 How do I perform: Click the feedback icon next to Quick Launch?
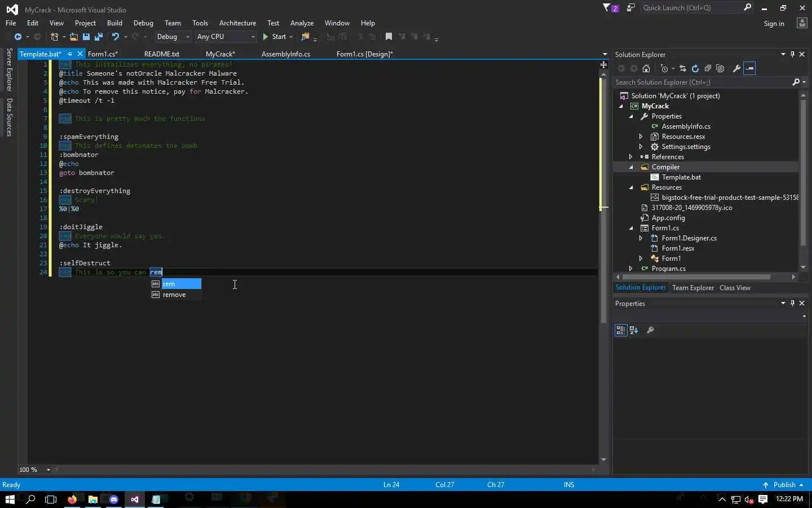pyautogui.click(x=631, y=8)
